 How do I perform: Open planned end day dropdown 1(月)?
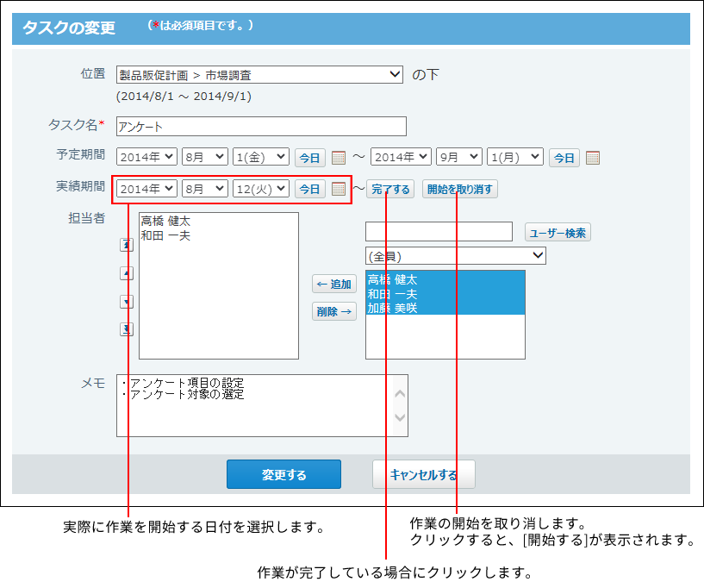click(x=515, y=157)
